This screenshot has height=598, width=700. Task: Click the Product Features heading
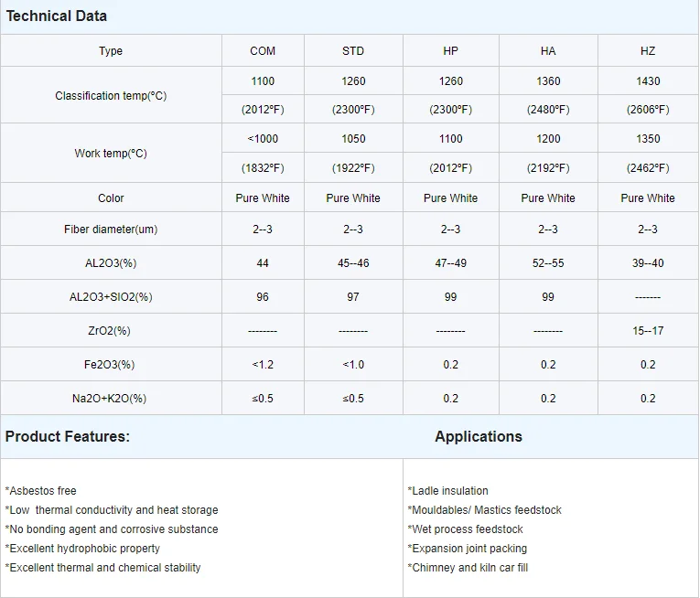(x=68, y=437)
